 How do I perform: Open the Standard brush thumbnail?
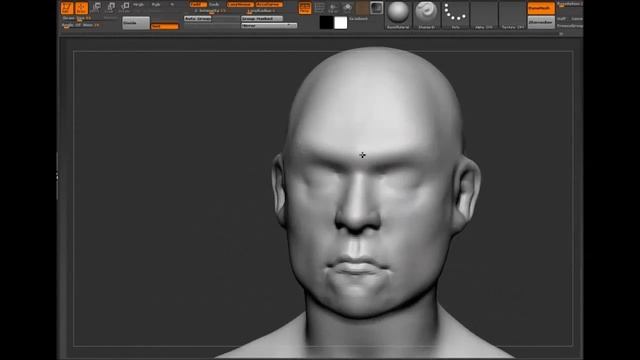pyautogui.click(x=427, y=15)
